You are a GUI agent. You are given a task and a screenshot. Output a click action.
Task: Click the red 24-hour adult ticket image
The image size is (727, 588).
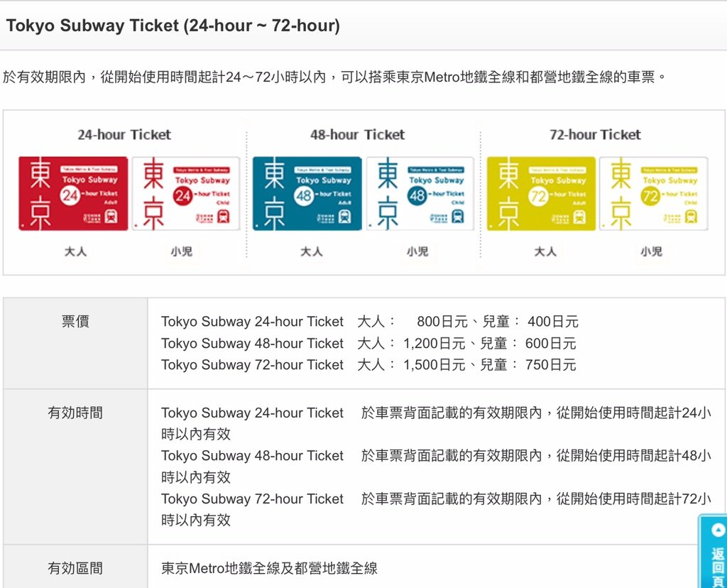click(x=73, y=193)
